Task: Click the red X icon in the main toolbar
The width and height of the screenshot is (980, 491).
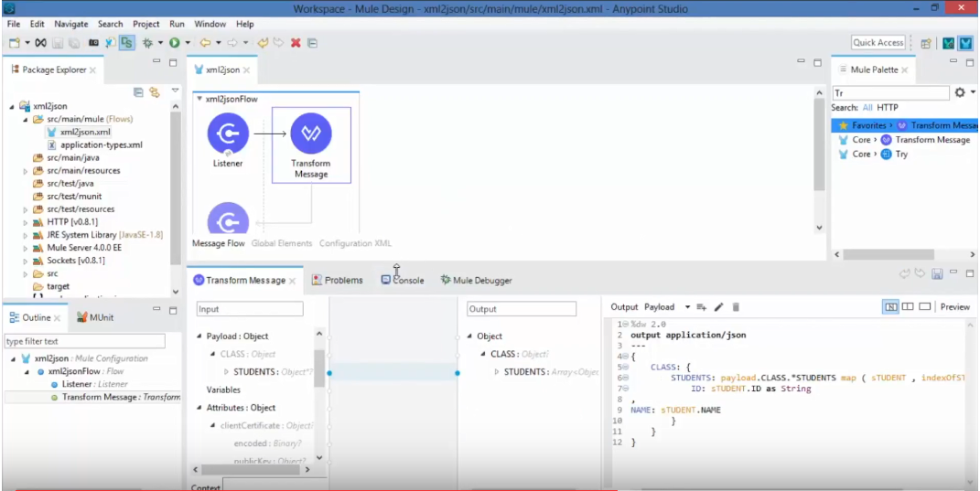Action: 296,43
